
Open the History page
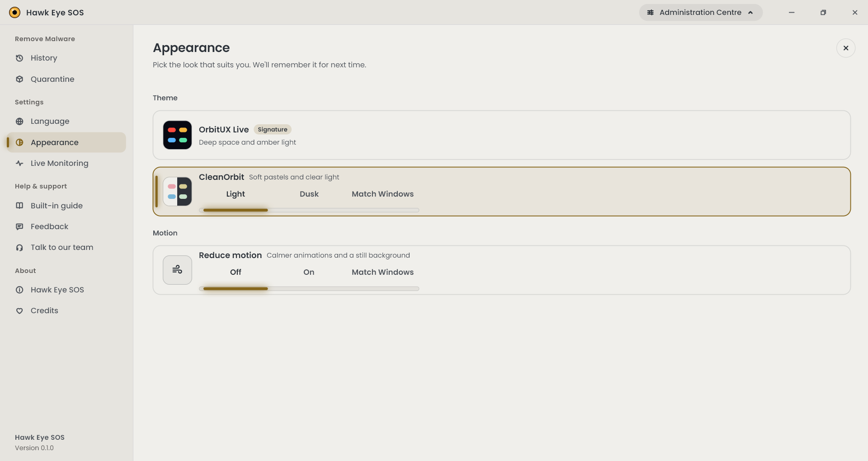coord(66,58)
